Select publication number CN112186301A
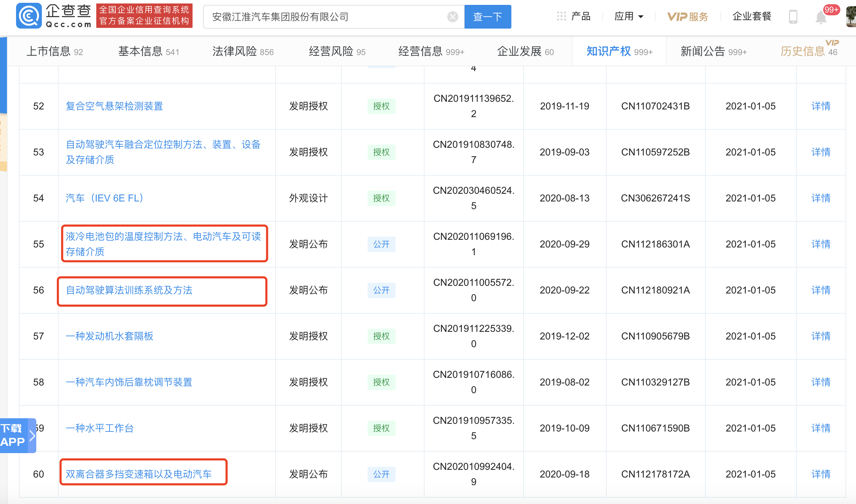The height and width of the screenshot is (504, 856). coord(655,244)
